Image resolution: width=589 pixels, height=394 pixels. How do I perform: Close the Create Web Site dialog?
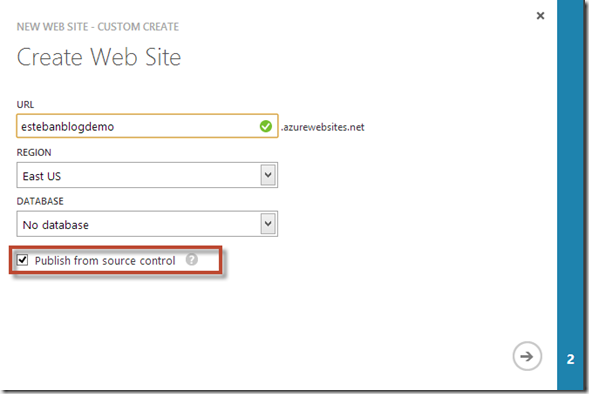point(540,16)
